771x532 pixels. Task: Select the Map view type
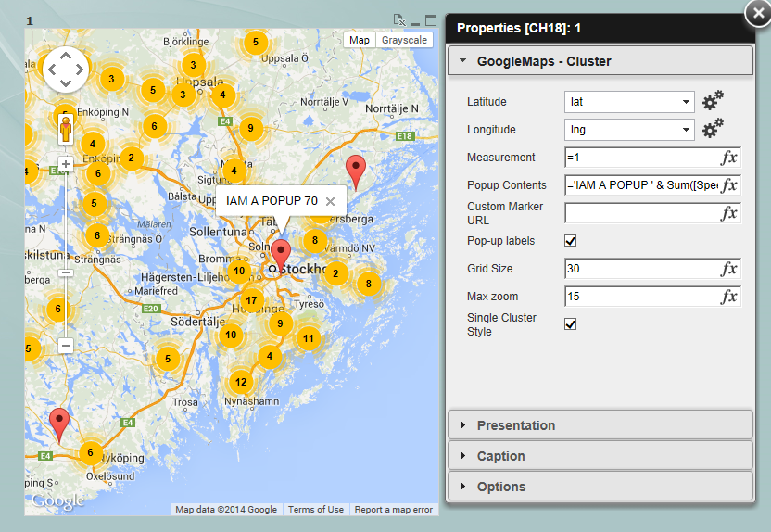pos(360,40)
